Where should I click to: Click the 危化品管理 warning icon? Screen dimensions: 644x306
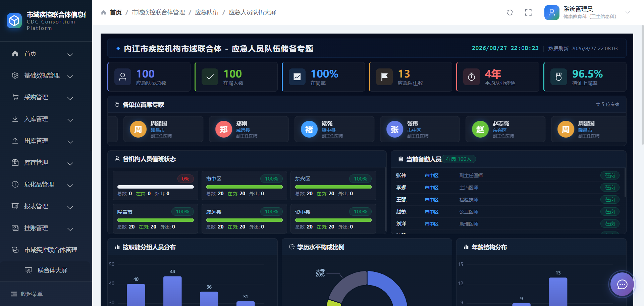click(x=15, y=184)
